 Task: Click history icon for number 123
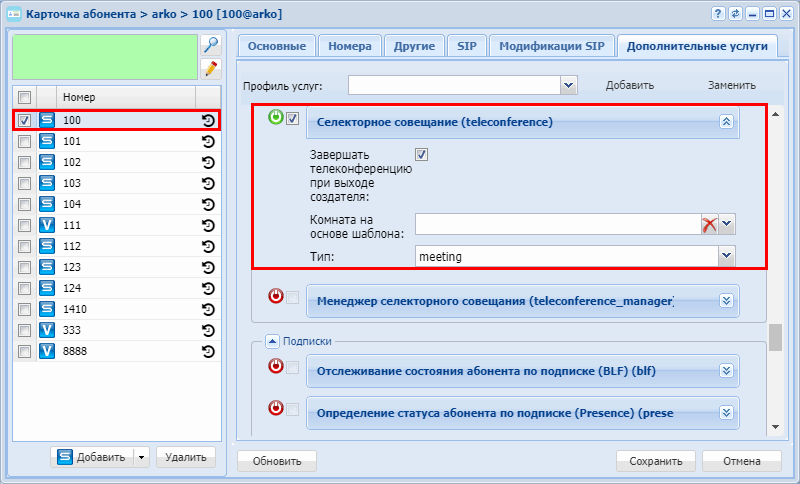[208, 267]
